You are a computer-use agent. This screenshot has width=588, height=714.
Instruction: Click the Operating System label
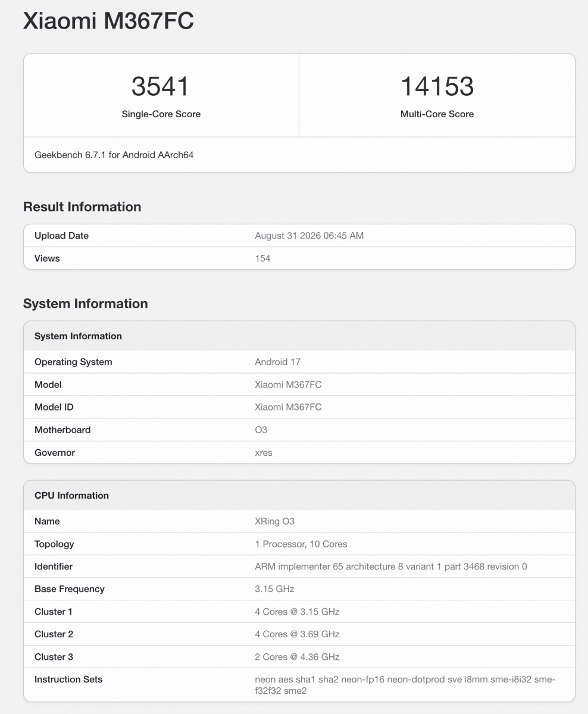[73, 362]
